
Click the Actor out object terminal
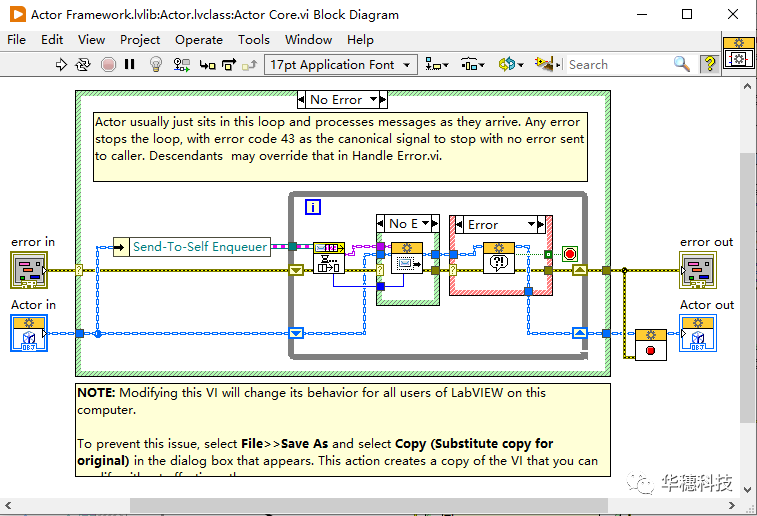tap(698, 333)
